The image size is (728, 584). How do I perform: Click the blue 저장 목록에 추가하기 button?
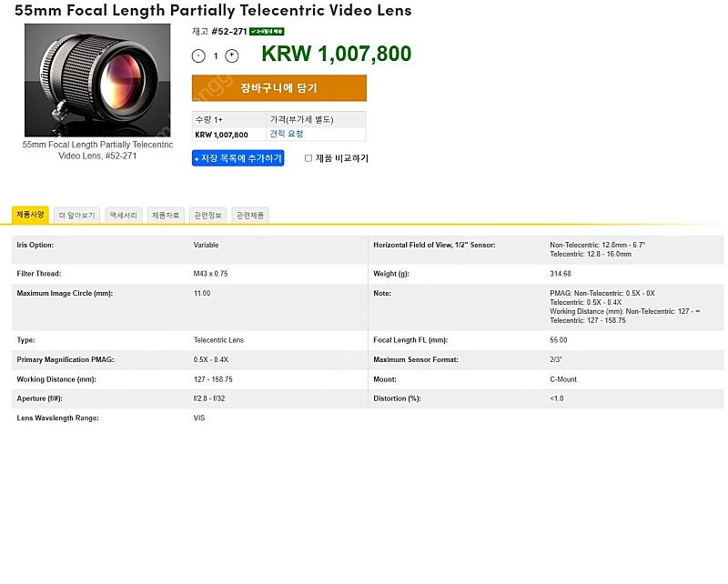(x=238, y=158)
